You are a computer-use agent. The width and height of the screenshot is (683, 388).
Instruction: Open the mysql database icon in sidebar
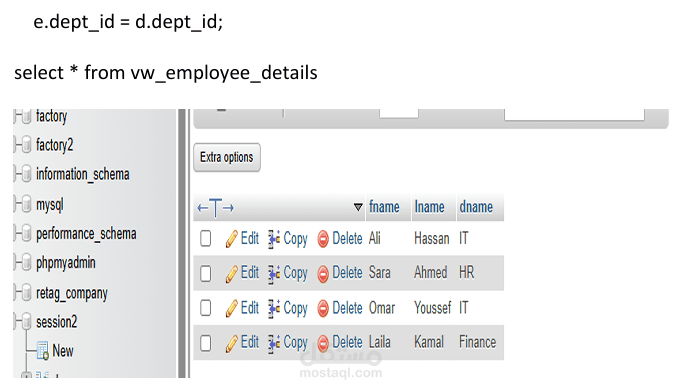26,204
